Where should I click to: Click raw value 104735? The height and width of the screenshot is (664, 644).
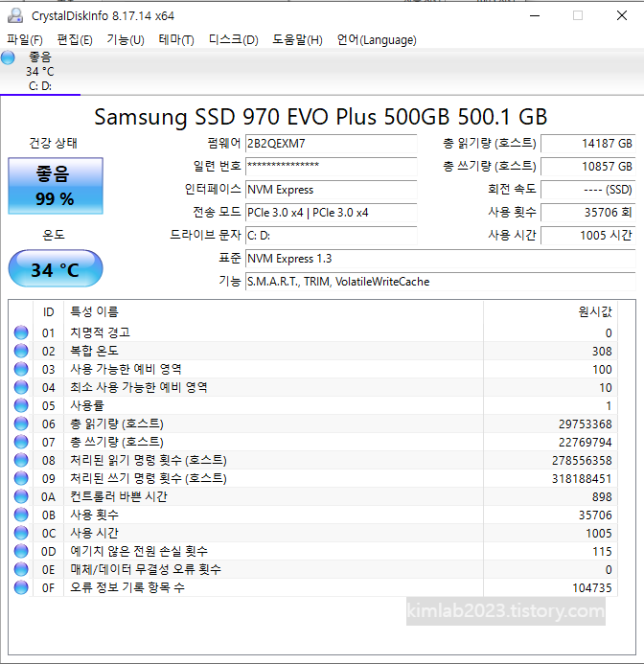point(592,587)
